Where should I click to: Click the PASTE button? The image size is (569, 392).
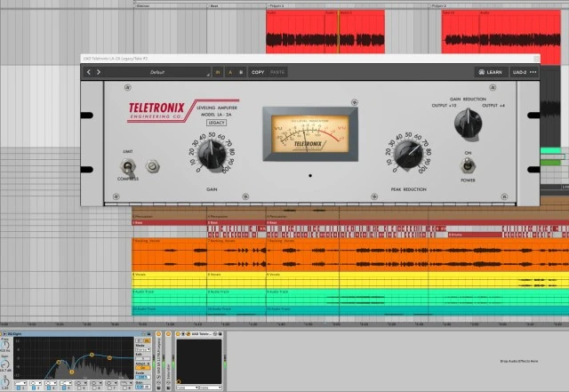click(277, 72)
